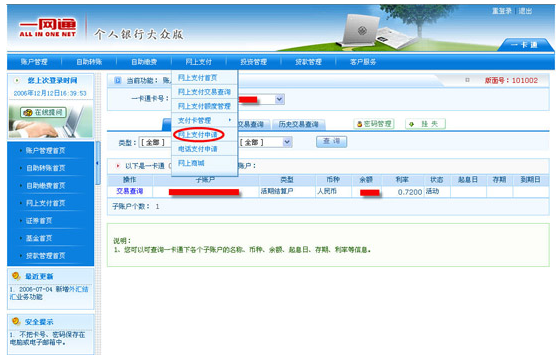Screen dimensions: 559x360
Task: Choose 网上商城 from the dropdown menu
Action: point(191,163)
